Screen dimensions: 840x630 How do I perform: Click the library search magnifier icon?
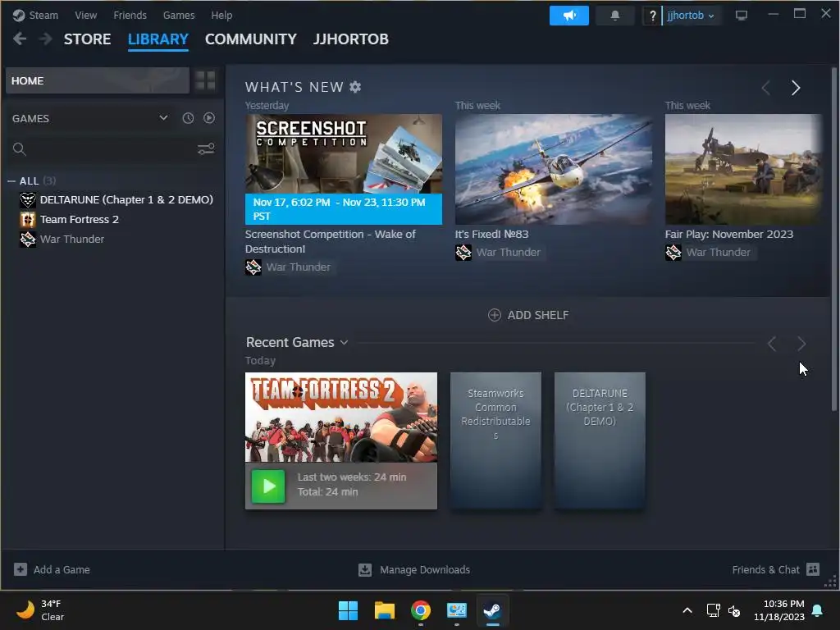coord(20,149)
